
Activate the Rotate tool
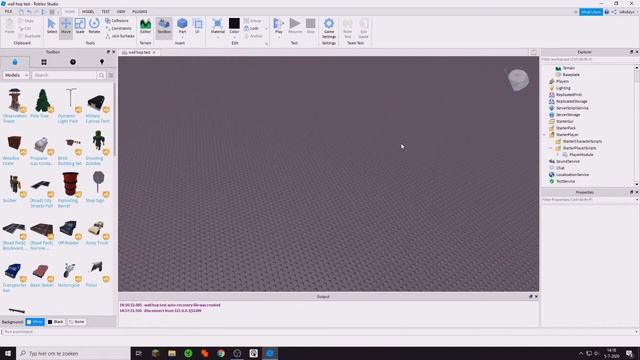click(x=94, y=26)
